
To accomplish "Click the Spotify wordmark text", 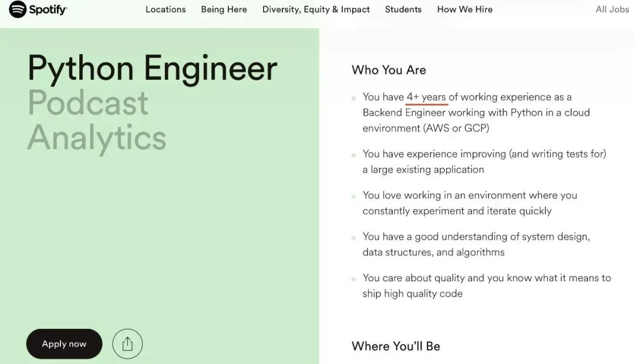I will [48, 9].
